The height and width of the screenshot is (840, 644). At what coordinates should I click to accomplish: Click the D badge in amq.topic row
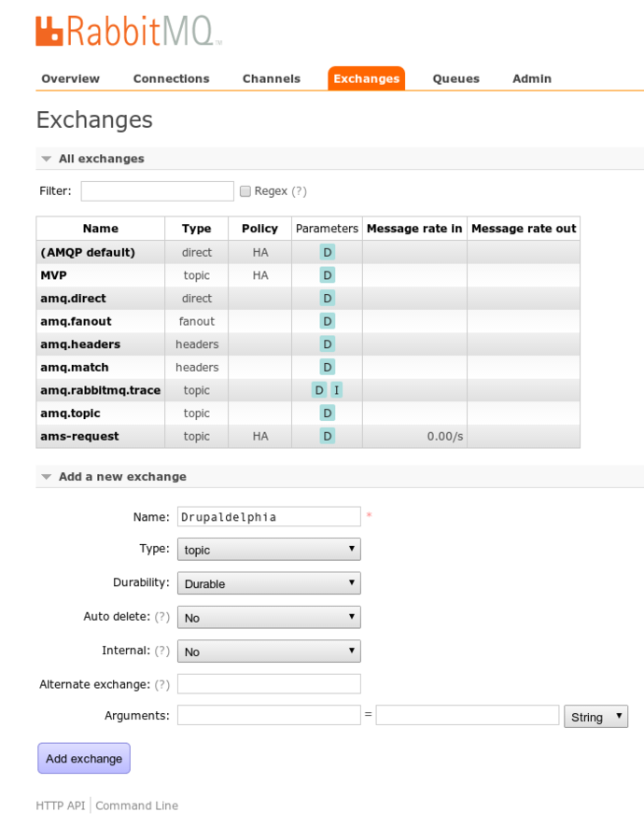tap(327, 413)
